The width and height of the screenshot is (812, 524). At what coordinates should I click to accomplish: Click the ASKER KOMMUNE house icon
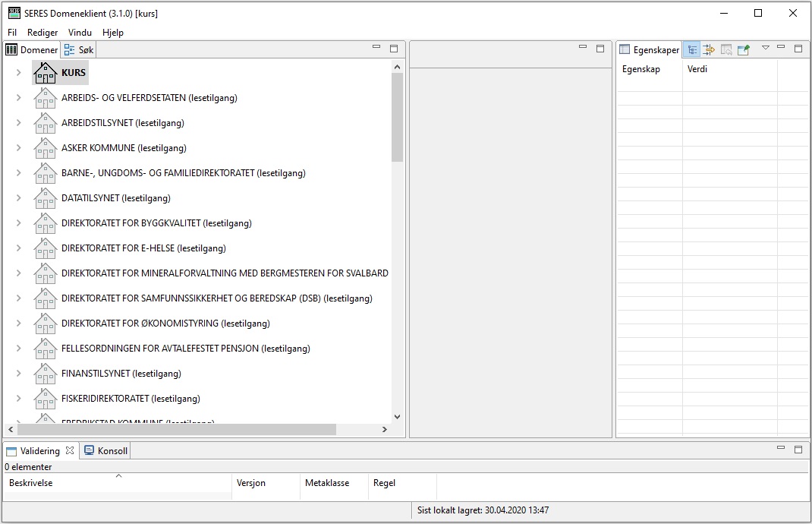click(45, 148)
